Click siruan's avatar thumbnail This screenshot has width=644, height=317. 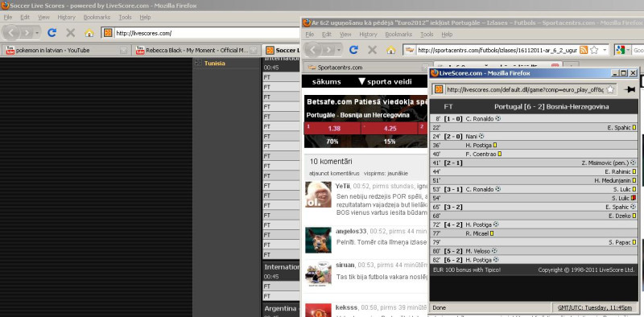[318, 274]
